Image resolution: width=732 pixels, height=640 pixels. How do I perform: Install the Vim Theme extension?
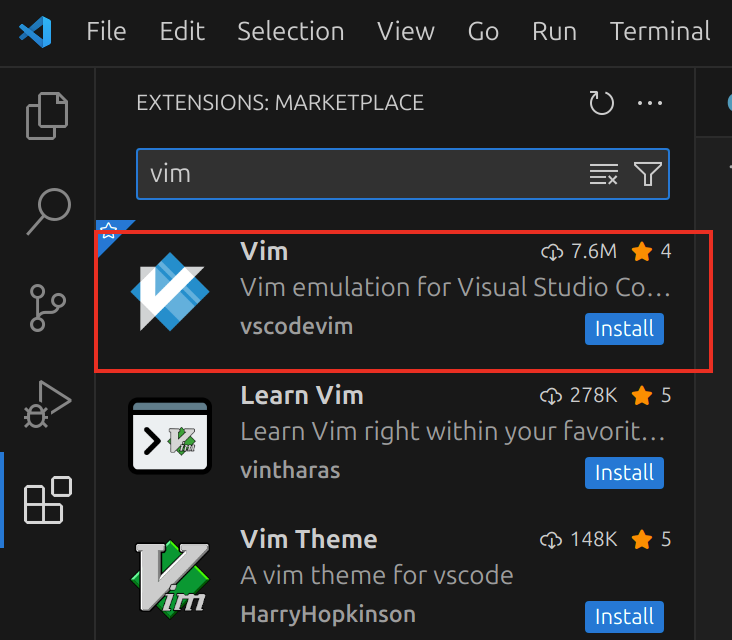pyautogui.click(x=624, y=617)
